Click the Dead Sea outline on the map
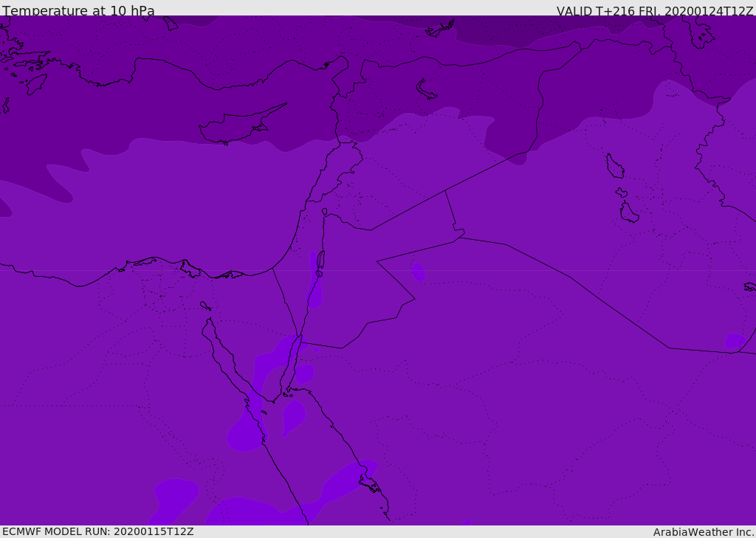756x538 pixels. 320,261
